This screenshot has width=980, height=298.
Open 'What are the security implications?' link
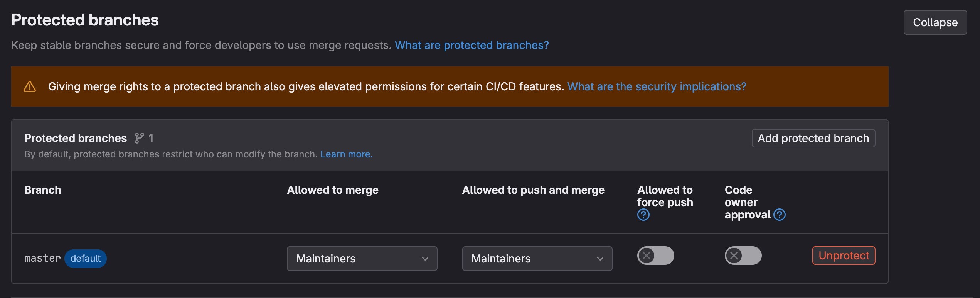(657, 86)
